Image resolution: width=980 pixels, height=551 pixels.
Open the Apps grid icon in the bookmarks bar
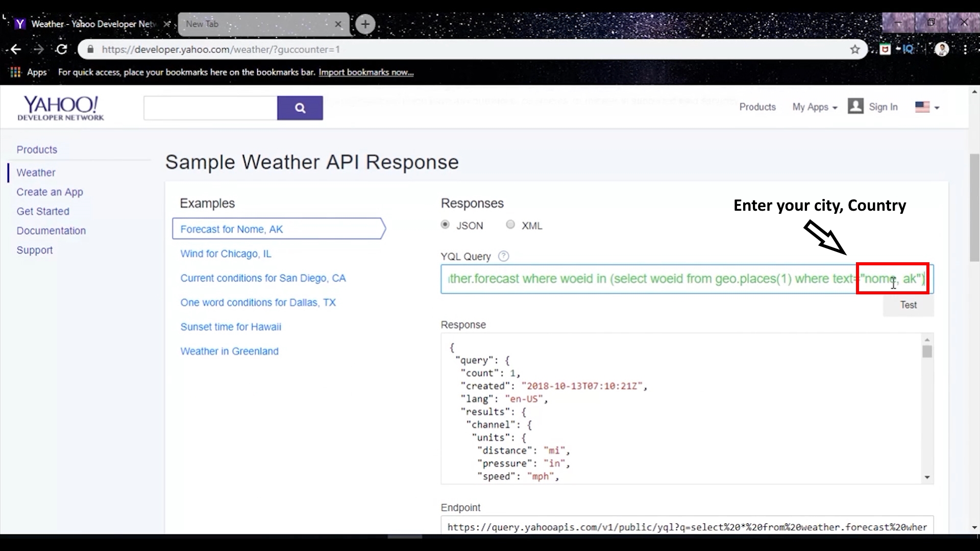16,72
